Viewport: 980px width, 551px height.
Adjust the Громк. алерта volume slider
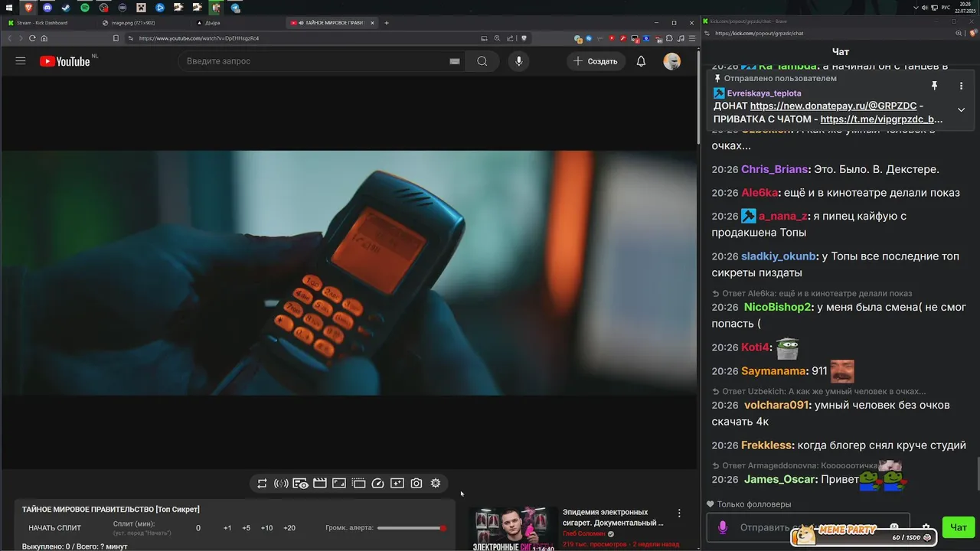tap(412, 528)
